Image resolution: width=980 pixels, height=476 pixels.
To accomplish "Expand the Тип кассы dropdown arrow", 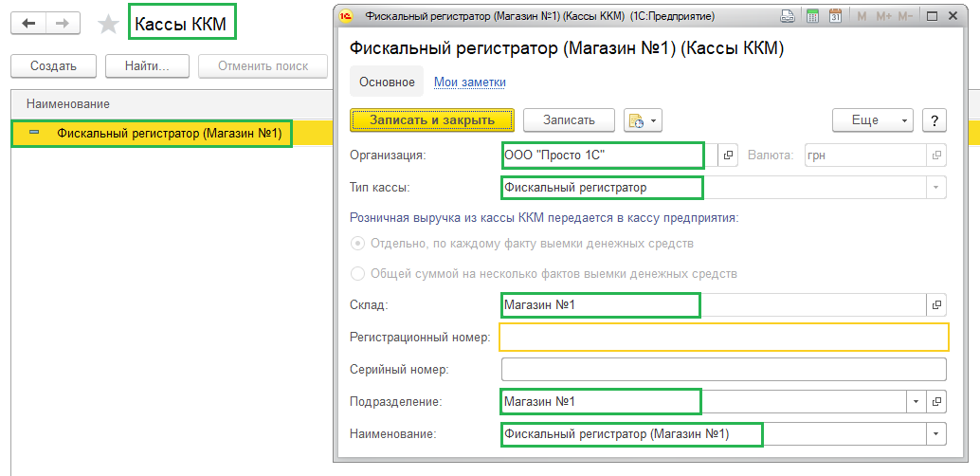I will (936, 187).
